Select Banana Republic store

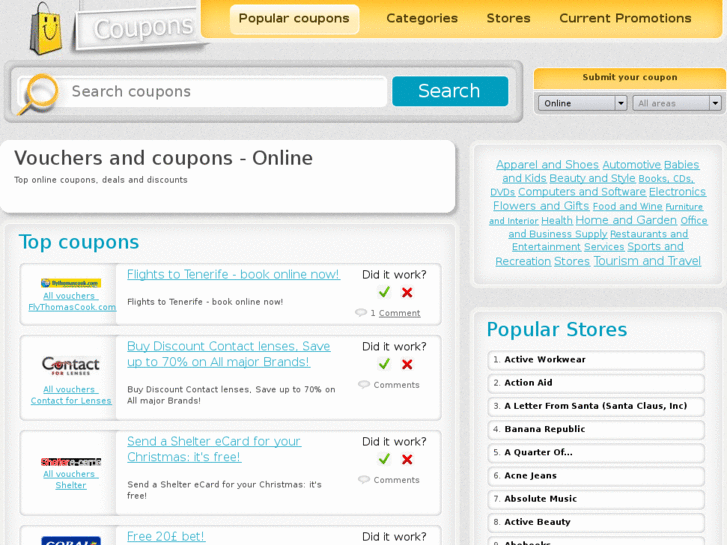coord(596,430)
